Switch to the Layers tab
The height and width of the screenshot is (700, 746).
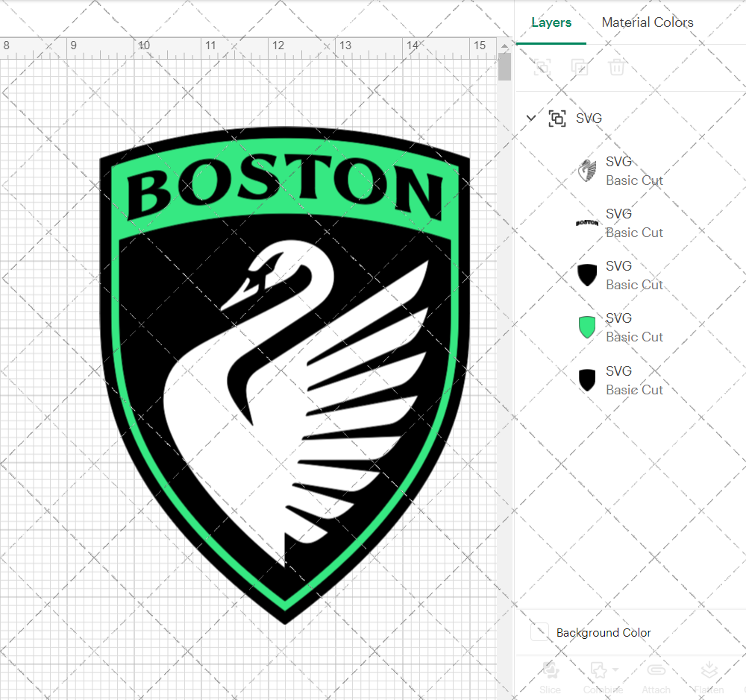point(551,22)
